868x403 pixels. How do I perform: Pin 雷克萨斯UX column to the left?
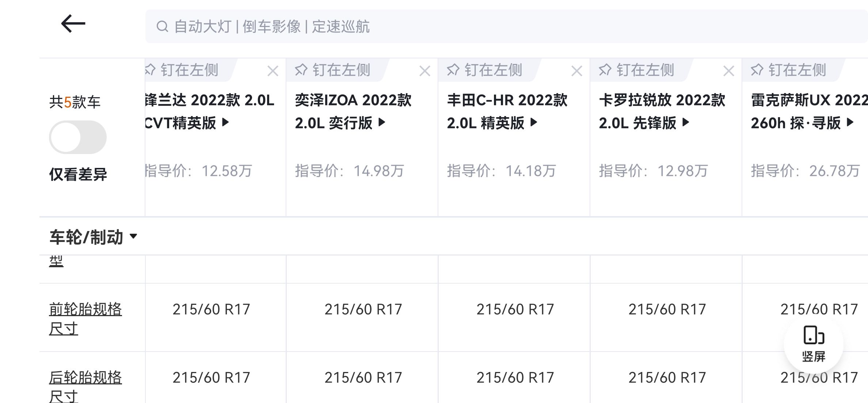pos(789,70)
